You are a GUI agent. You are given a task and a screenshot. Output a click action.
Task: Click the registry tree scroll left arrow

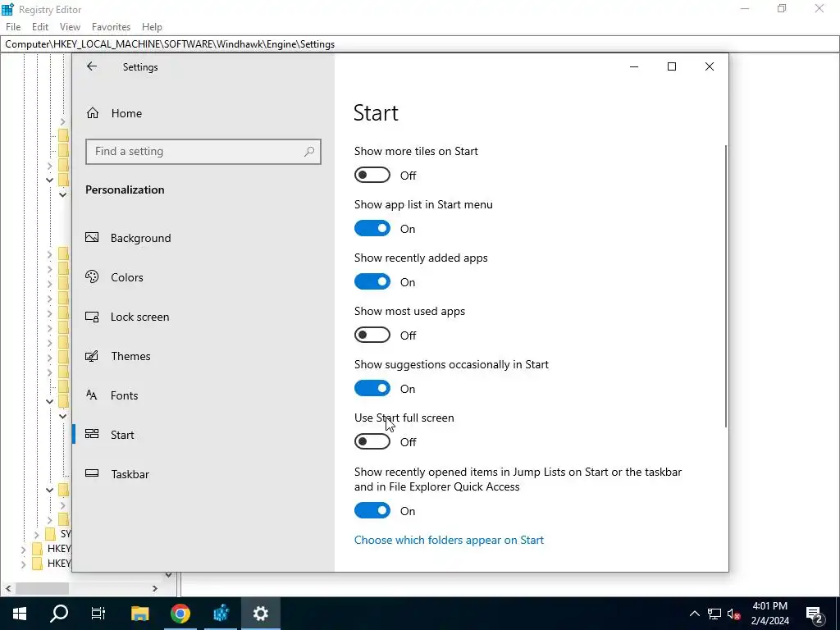click(8, 588)
